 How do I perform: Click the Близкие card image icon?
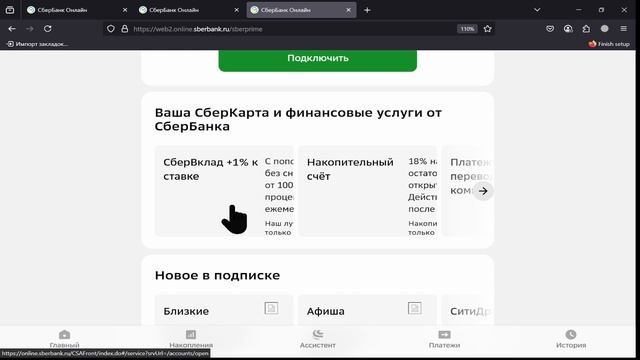coord(271,308)
